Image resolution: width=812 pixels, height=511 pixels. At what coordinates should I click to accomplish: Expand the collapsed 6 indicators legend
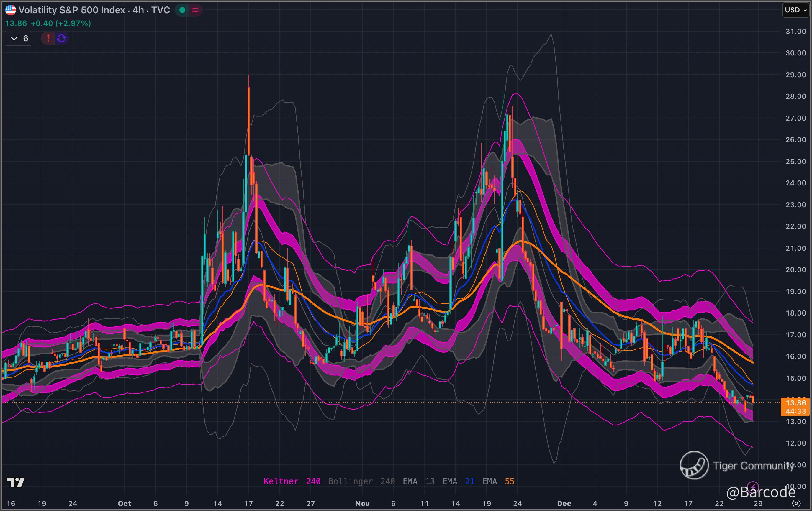[x=18, y=38]
